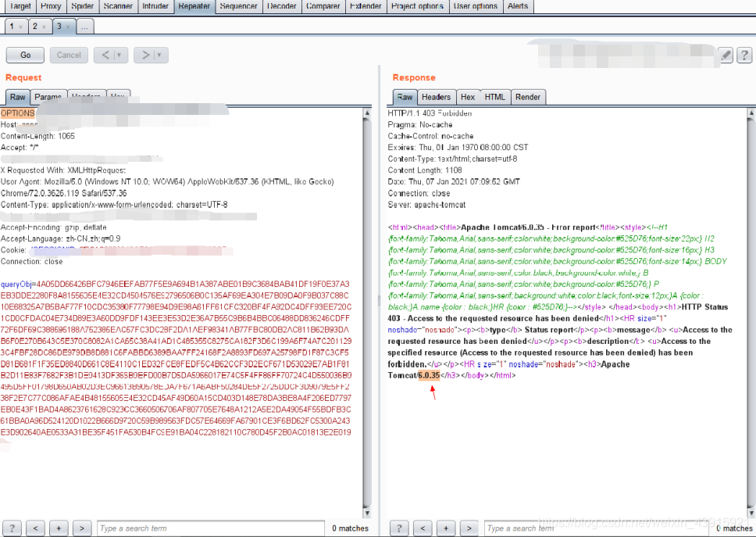Click the Go button to send request
Image resolution: width=756 pixels, height=537 pixels.
coord(25,55)
